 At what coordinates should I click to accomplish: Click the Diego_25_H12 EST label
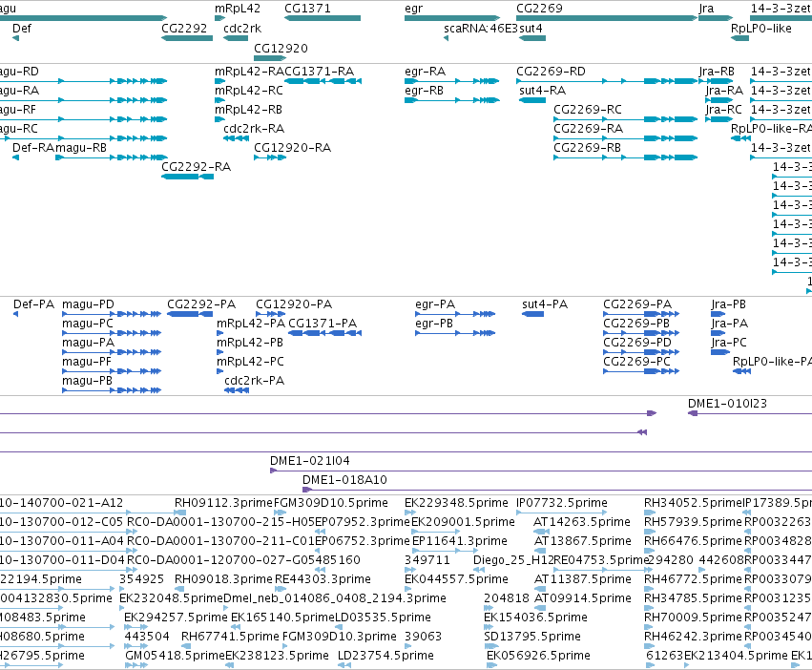tap(513, 560)
